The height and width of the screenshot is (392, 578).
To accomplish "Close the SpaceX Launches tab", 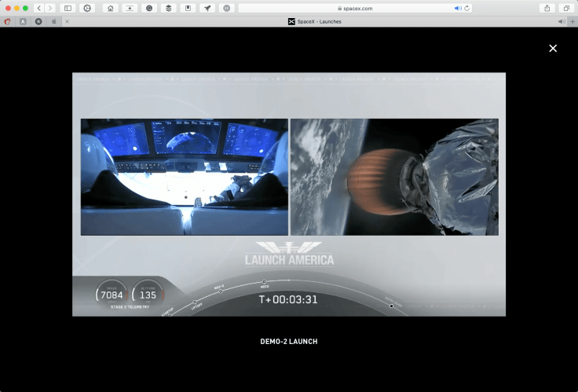I will click(x=67, y=22).
